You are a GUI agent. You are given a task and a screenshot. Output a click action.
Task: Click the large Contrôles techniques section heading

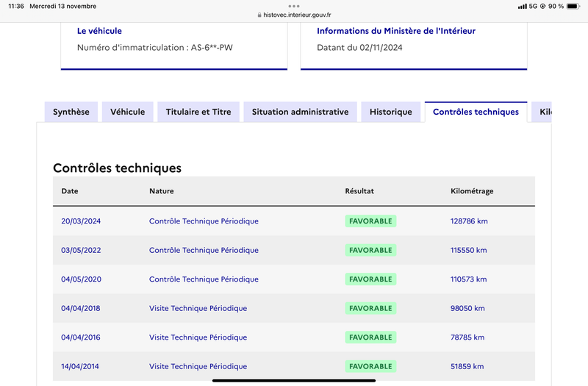coord(117,168)
